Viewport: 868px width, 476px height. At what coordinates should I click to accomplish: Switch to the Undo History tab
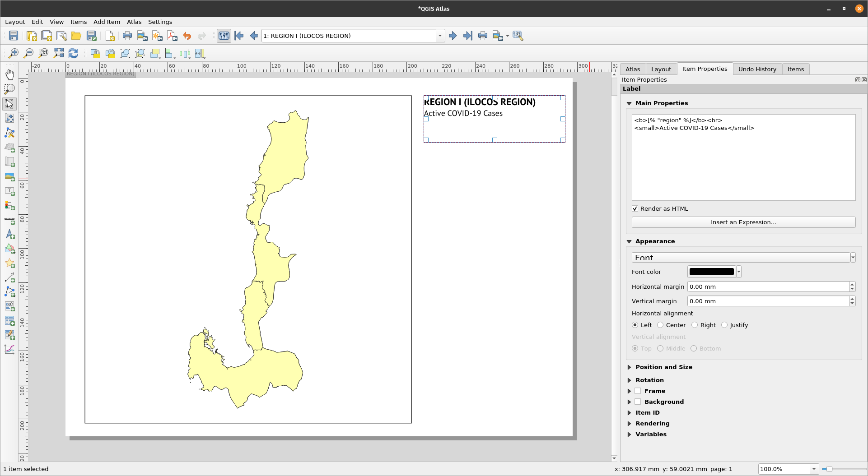pyautogui.click(x=757, y=69)
